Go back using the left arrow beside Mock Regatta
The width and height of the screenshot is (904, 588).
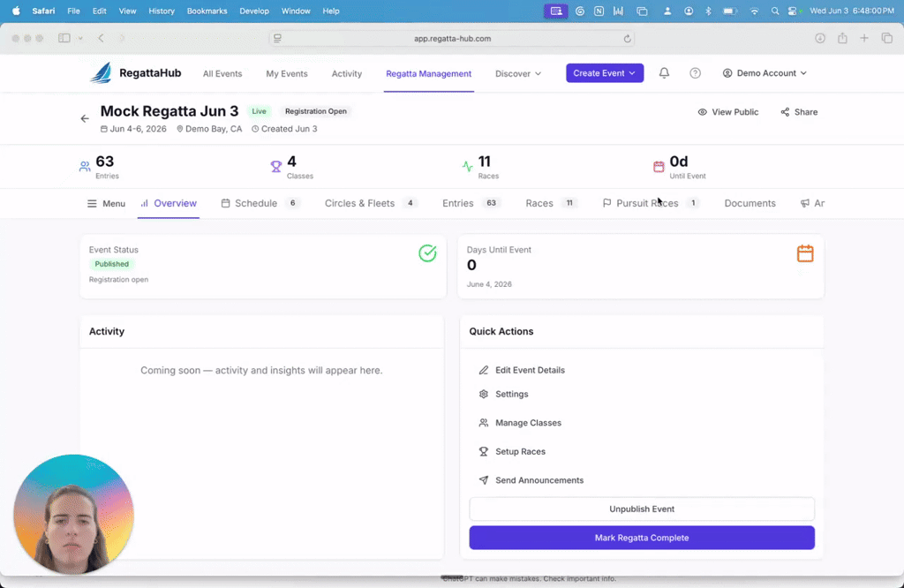point(85,119)
